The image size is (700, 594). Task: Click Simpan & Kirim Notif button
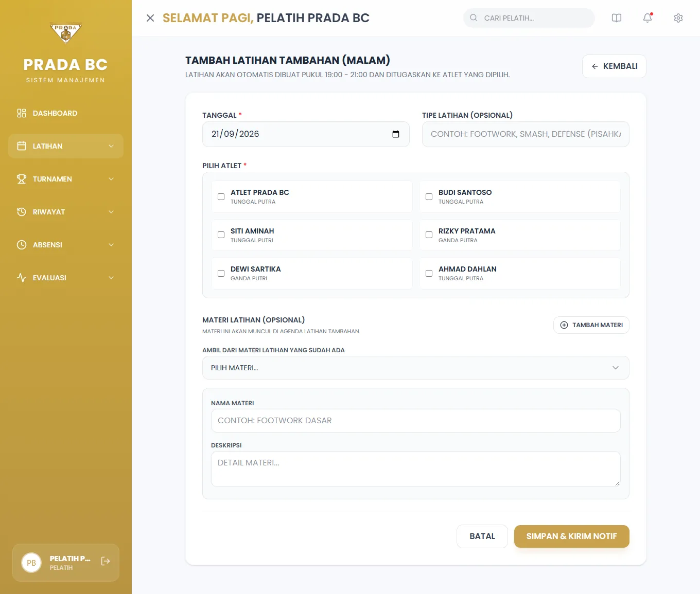(572, 536)
